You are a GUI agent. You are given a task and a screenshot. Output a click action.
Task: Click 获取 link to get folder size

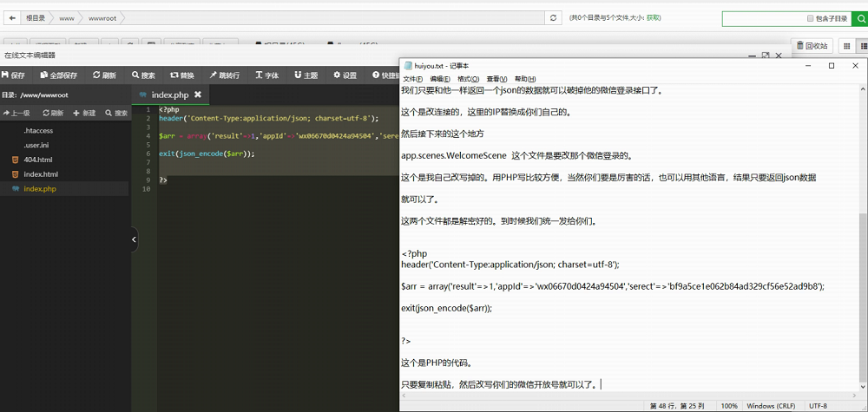(x=654, y=17)
